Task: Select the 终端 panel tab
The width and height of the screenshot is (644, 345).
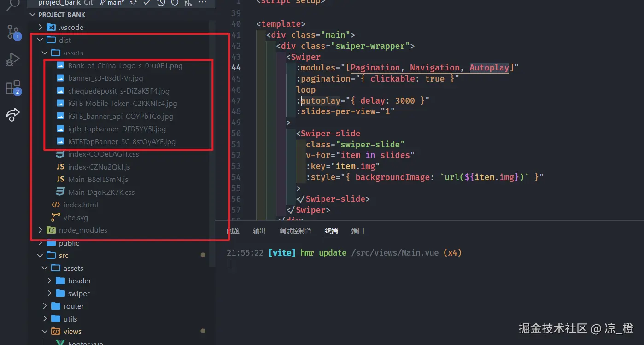Action: tap(331, 231)
